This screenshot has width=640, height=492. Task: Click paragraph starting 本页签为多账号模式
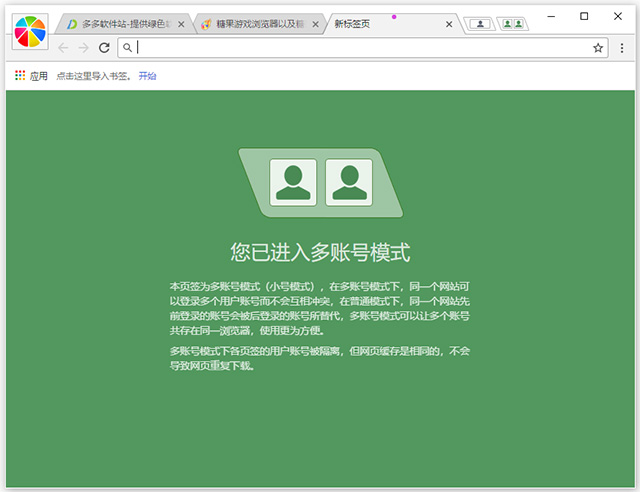coord(320,308)
